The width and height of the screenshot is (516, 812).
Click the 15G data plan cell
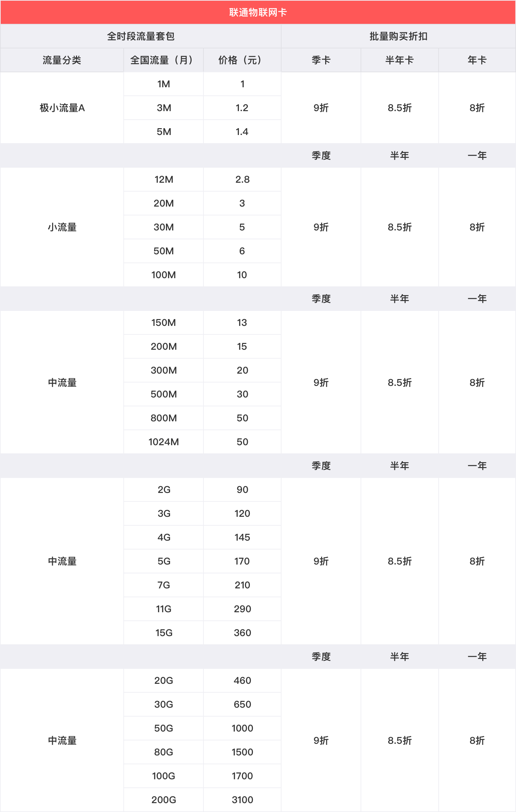point(164,633)
